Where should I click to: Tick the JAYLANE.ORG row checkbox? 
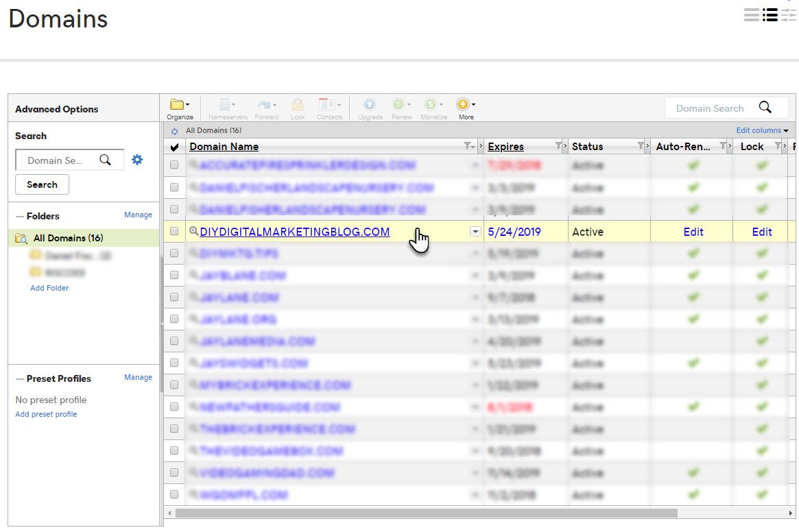click(174, 319)
